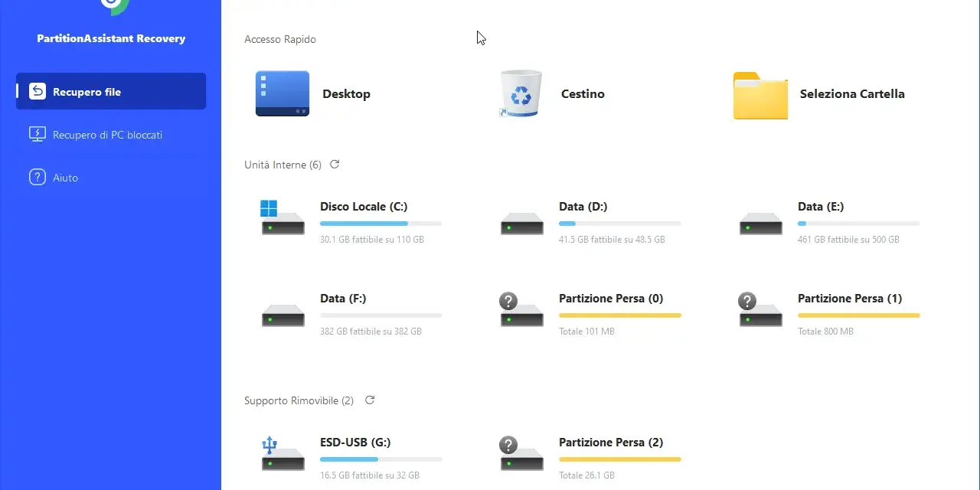Screen dimensions: 980x490
Task: Click the Recupero file sidebar icon
Action: [x=38, y=91]
